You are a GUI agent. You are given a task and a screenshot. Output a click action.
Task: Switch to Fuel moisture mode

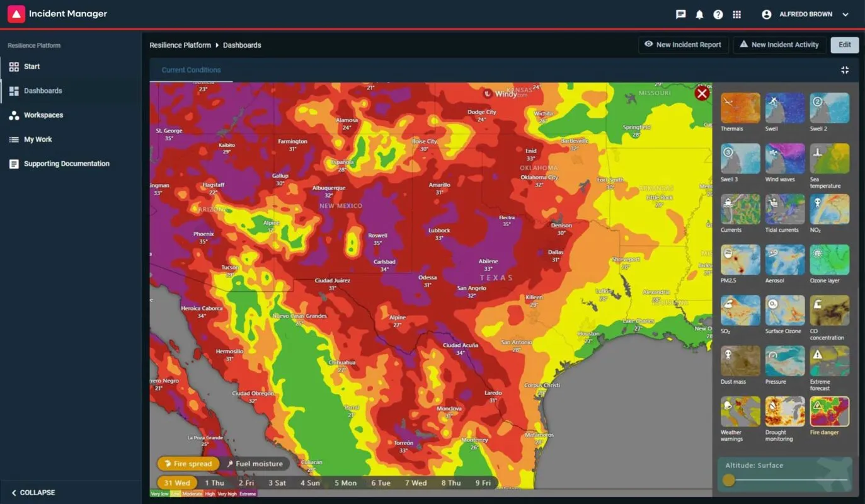click(255, 464)
